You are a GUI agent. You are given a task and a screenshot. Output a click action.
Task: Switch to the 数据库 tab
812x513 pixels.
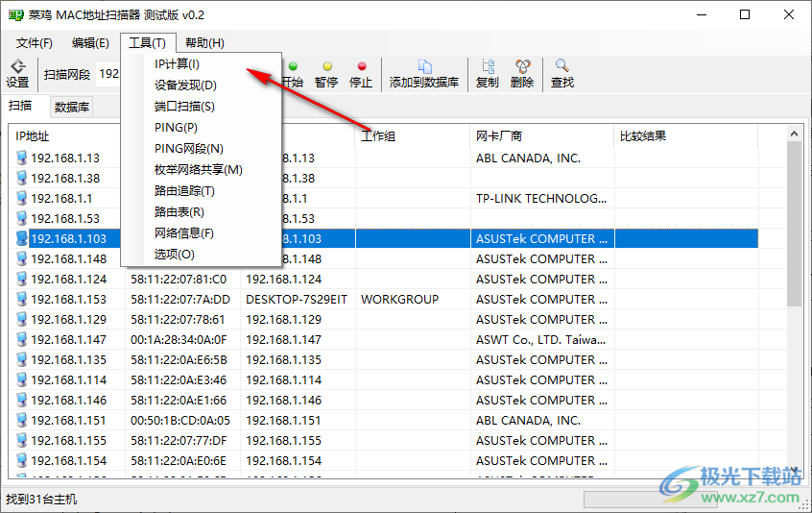(x=72, y=107)
